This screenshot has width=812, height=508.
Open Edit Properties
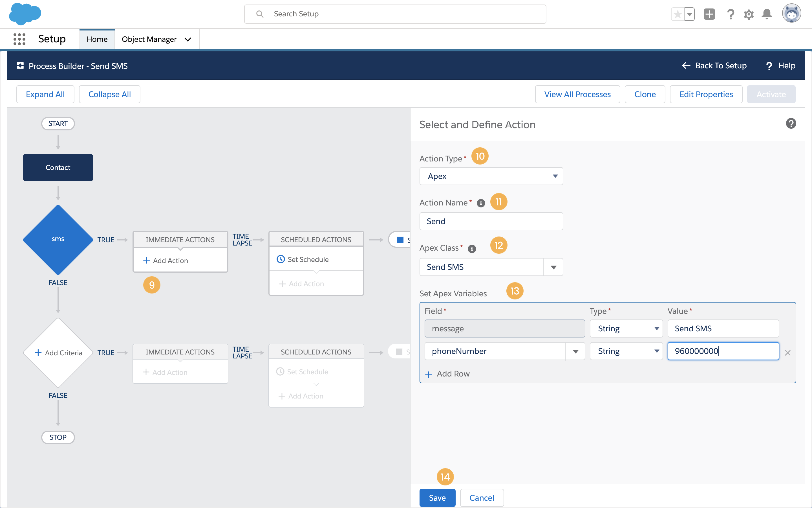click(x=706, y=94)
